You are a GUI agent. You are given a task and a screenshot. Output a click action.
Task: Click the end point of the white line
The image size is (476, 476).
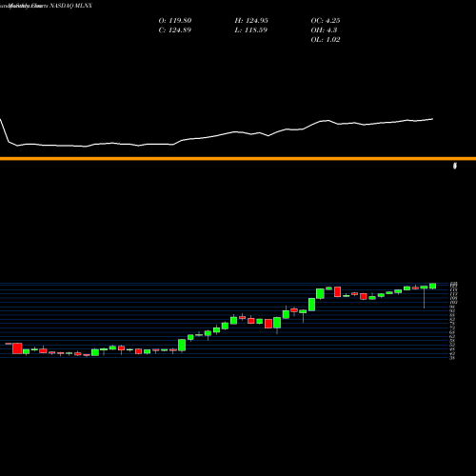[x=432, y=119]
